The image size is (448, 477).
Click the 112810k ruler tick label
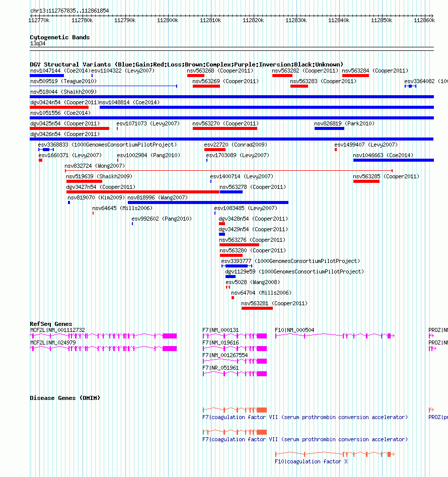210,20
